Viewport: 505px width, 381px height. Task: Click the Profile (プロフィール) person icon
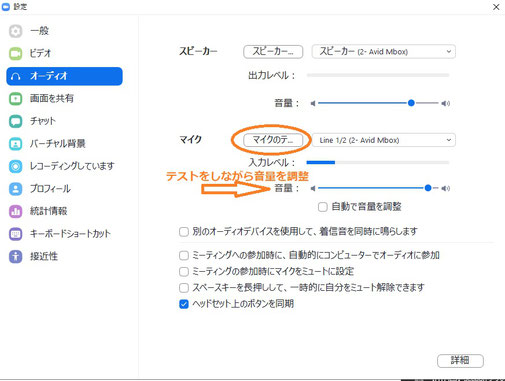(15, 189)
